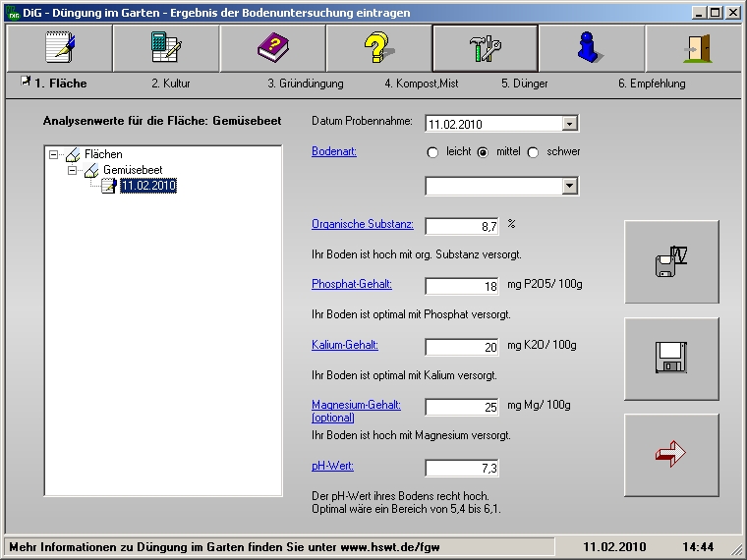Click the red arrow next button
Image resolution: width=747 pixels, height=560 pixels.
[x=671, y=454]
